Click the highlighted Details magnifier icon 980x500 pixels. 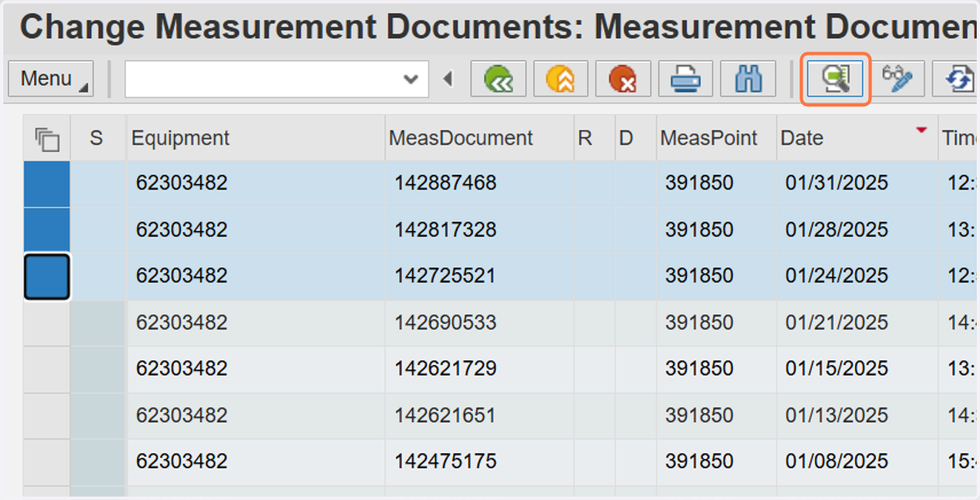point(836,79)
